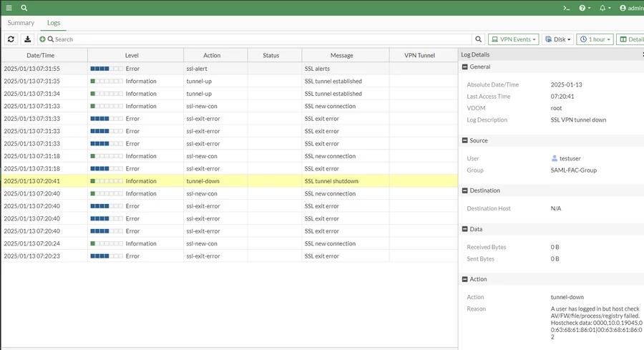Viewport: 644px width, 350px height.
Task: Open the CLI console icon
Action: [567, 8]
